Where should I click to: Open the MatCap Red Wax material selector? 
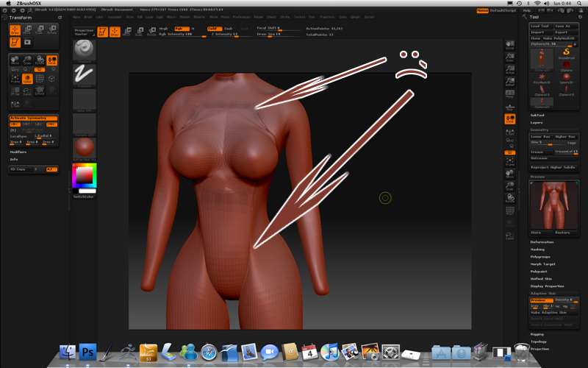(x=84, y=149)
